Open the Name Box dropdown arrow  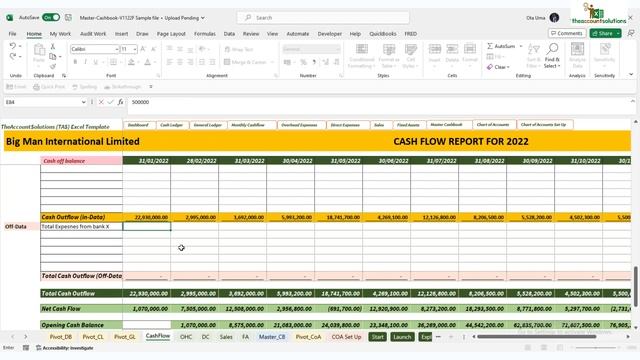click(x=83, y=102)
